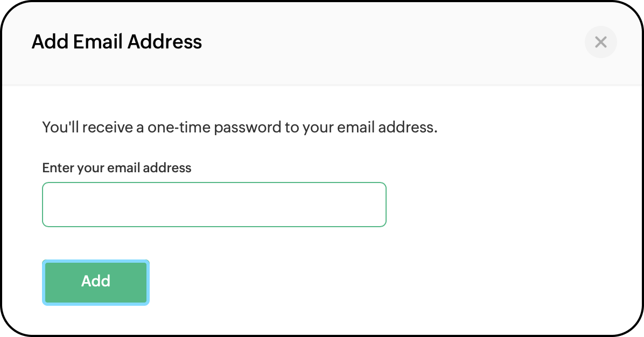Submit the email with the Add button
The height and width of the screenshot is (337, 644).
pyautogui.click(x=96, y=283)
